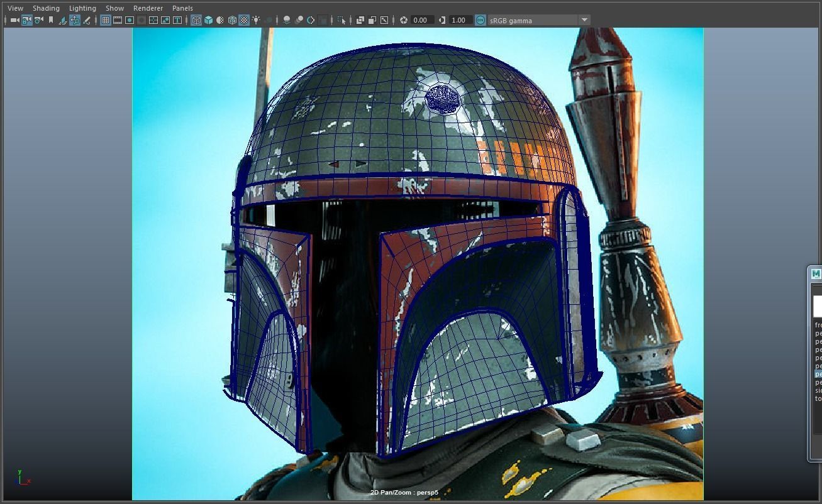Click the Wireframe on Shaded icon
Viewport: 822px width, 504px height.
coord(232,20)
